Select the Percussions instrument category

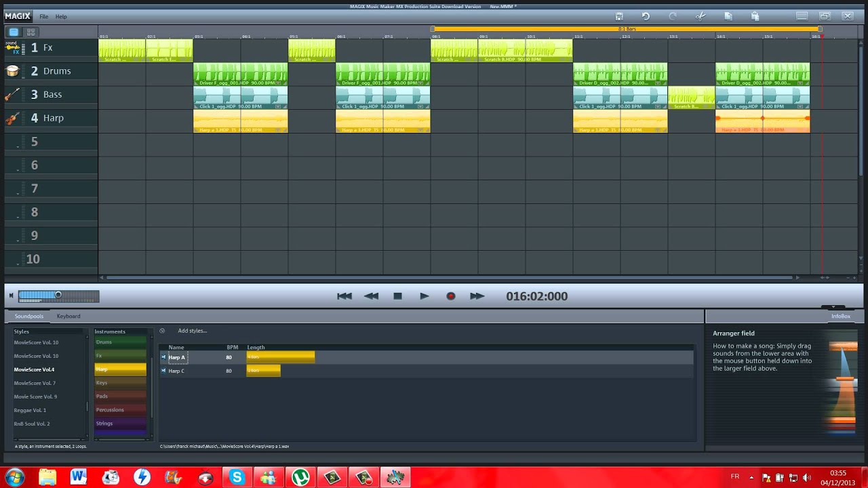point(120,410)
